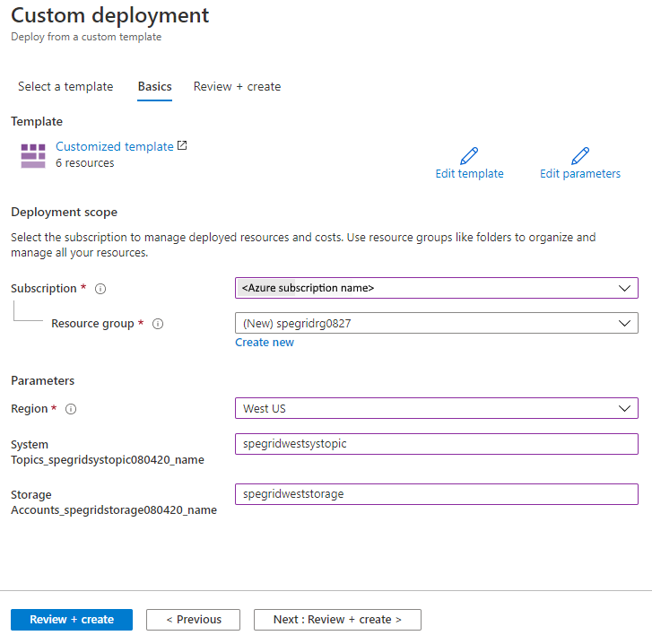This screenshot has height=644, width=652.
Task: Click the Region info icon
Action: (x=71, y=409)
